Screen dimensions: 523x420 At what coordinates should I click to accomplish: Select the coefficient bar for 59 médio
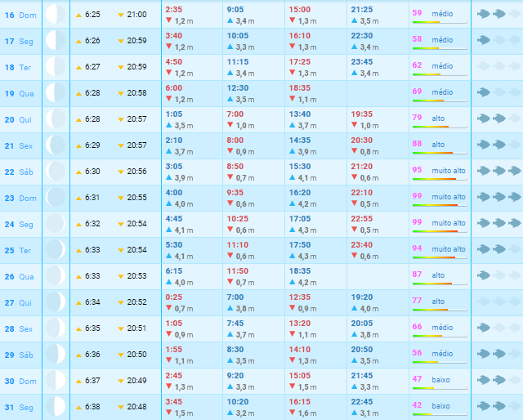pos(440,22)
